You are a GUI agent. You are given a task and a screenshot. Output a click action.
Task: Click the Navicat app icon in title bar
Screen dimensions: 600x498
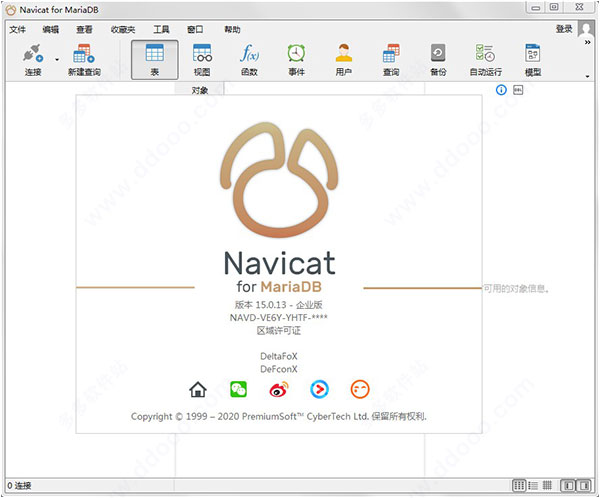tap(11, 10)
